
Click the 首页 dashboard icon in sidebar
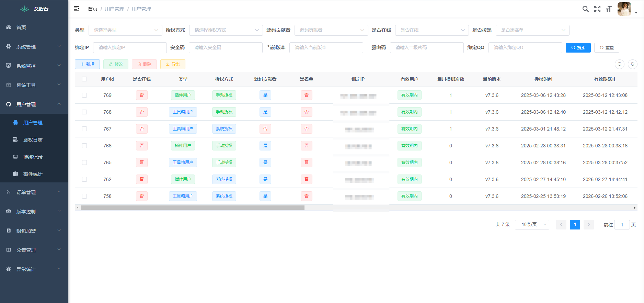9,27
